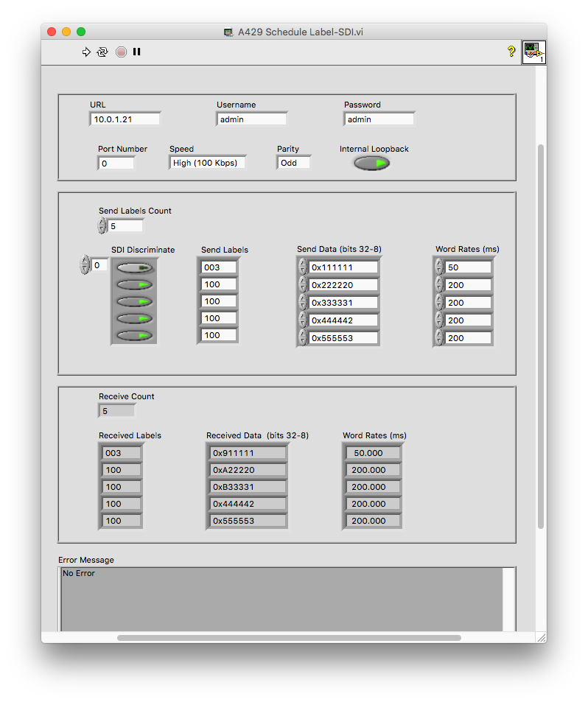Click Received Labels 003 value
Viewport: 588px width, 702px height.
pyautogui.click(x=122, y=453)
